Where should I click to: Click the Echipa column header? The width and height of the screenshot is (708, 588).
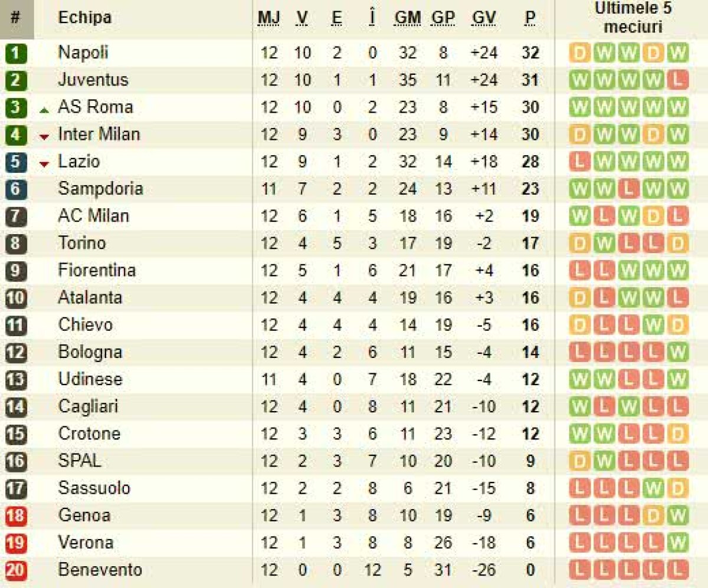pyautogui.click(x=84, y=18)
